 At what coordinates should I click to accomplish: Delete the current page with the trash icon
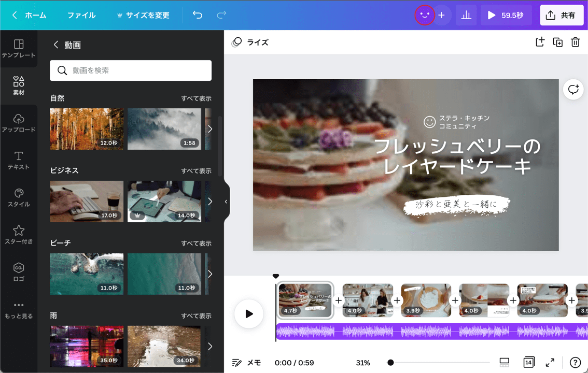click(576, 42)
